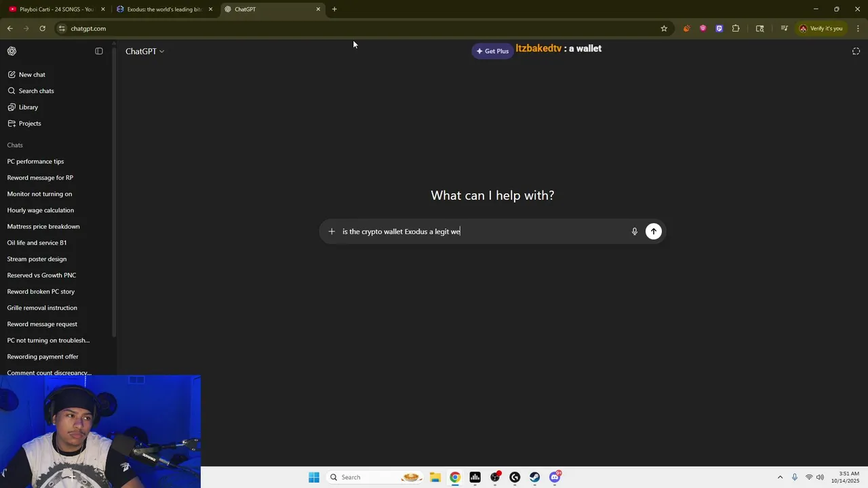Open the Projects section
This screenshot has width=868, height=488.
30,123
